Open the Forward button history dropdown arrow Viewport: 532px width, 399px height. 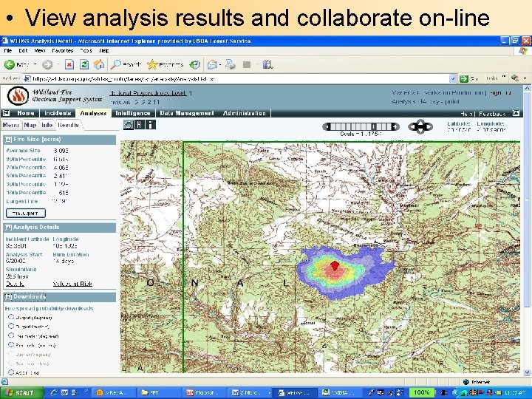[58, 64]
